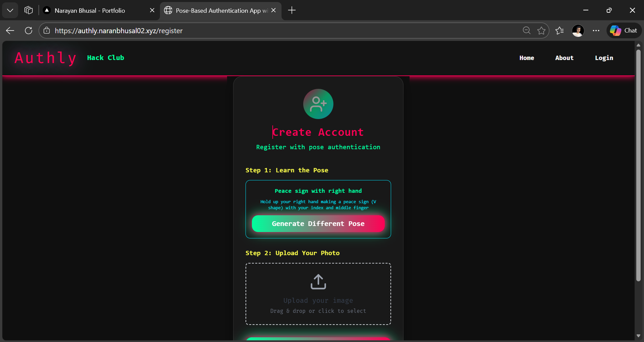Click the upload arrow icon in Step 2

coord(318,281)
